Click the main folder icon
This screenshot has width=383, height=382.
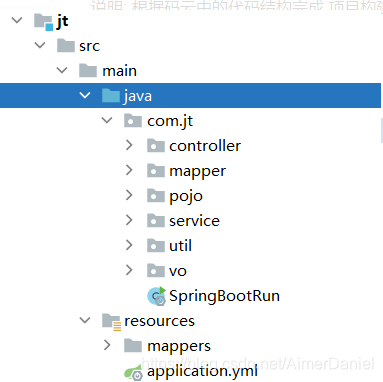coord(88,71)
